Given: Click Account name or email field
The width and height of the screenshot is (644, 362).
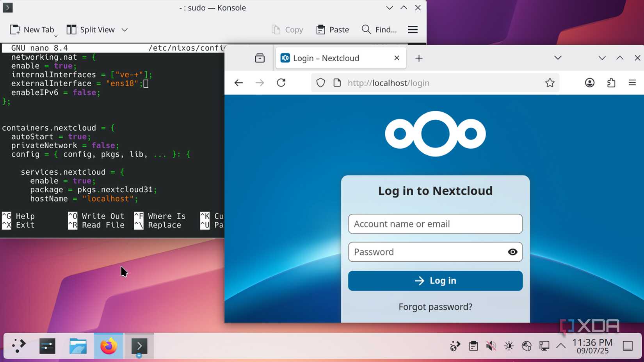Looking at the screenshot, I should point(435,224).
